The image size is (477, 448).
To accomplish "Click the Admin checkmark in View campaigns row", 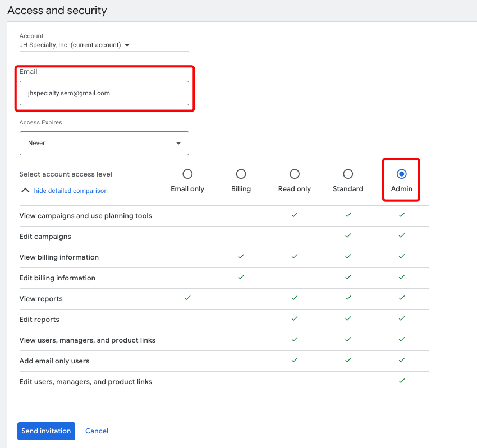I will [402, 215].
